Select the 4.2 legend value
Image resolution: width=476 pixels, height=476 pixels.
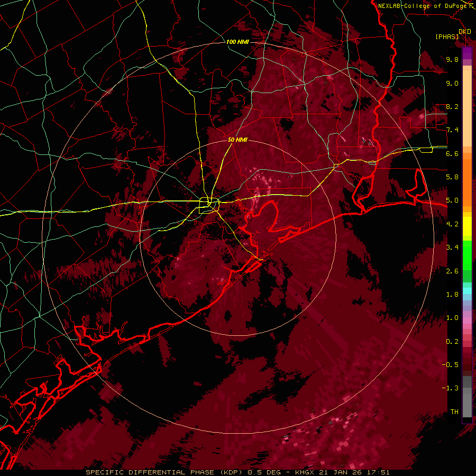pos(452,224)
